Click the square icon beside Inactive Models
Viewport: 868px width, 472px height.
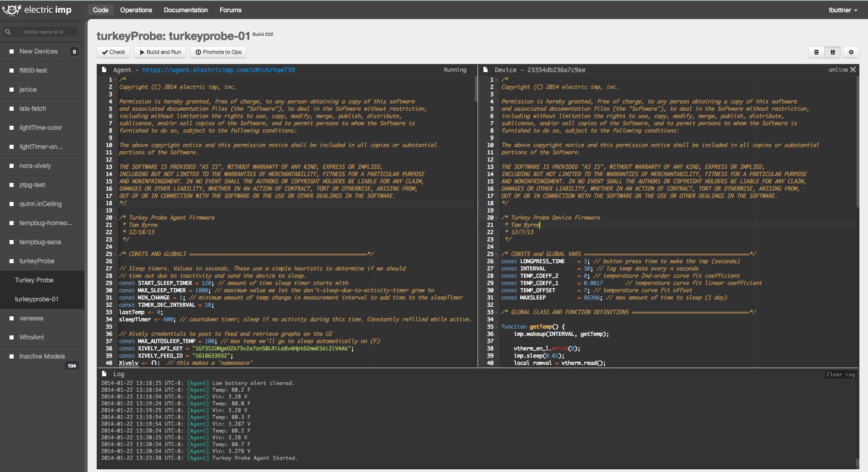click(x=12, y=357)
